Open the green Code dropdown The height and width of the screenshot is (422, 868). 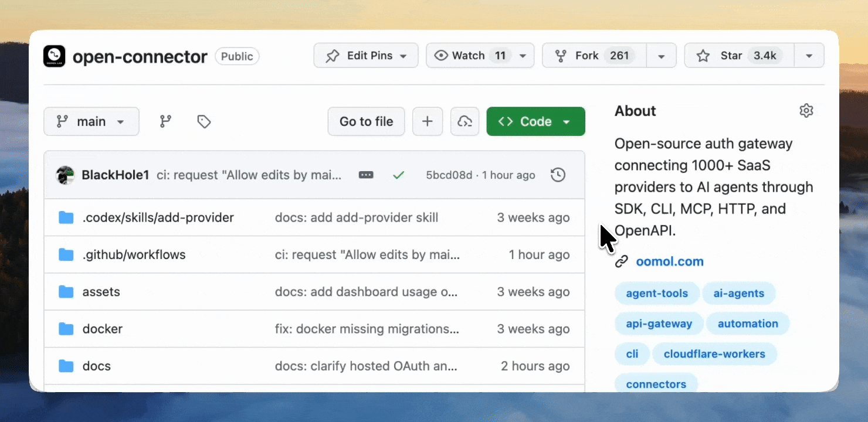535,121
